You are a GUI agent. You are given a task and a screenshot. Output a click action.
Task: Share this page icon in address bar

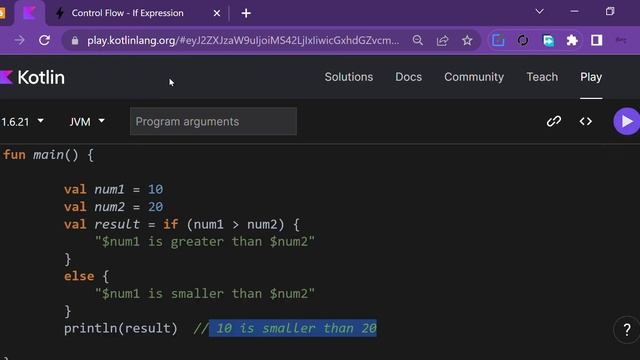[442, 40]
